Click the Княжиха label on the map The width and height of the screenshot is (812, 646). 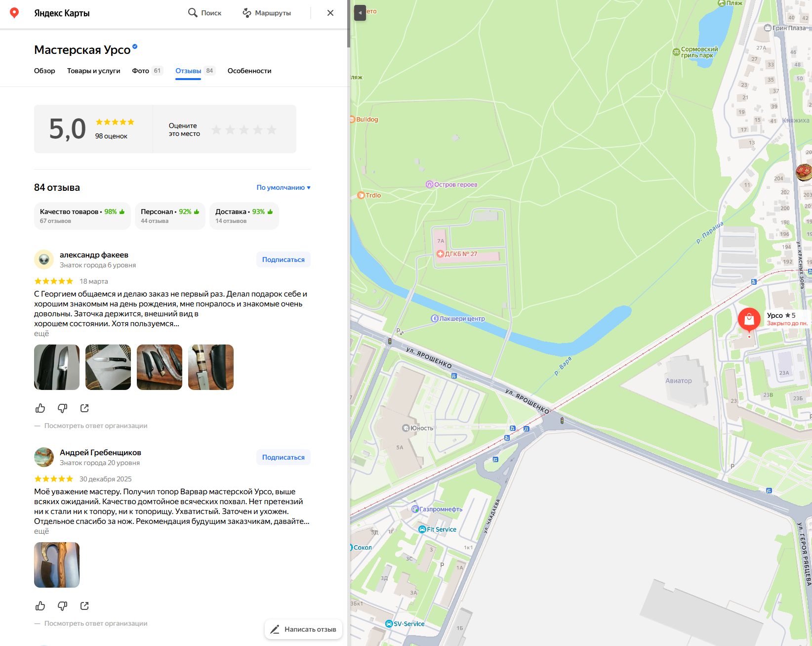tap(796, 120)
